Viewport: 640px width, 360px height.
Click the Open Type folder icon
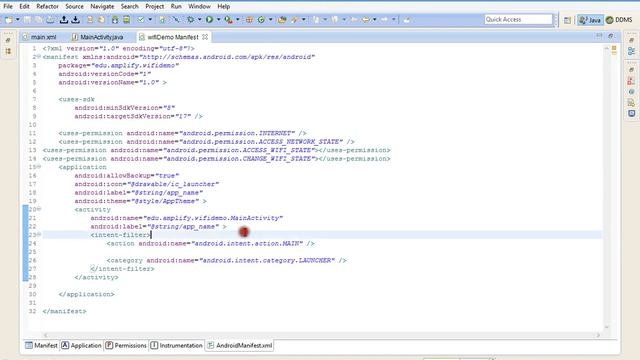282,20
